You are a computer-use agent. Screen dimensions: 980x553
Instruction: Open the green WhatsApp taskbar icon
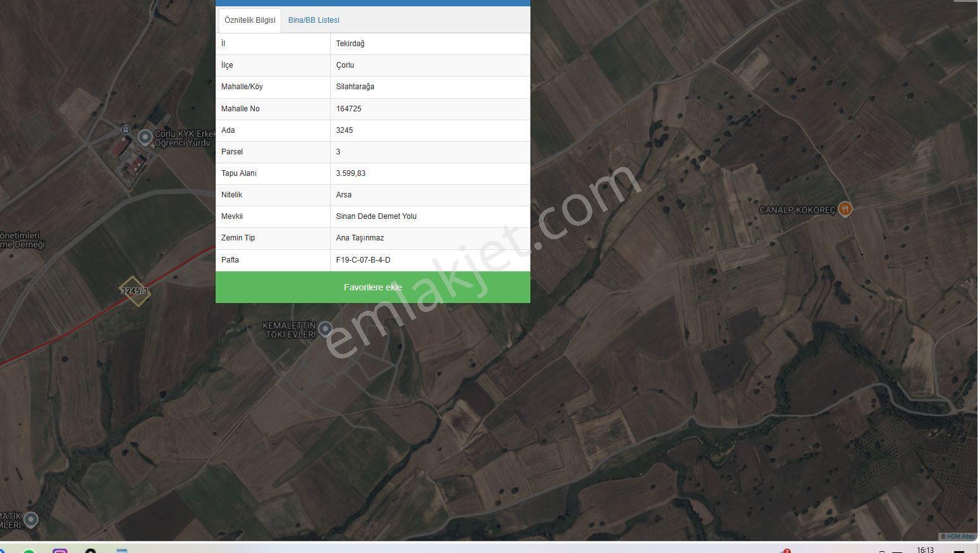click(28, 551)
